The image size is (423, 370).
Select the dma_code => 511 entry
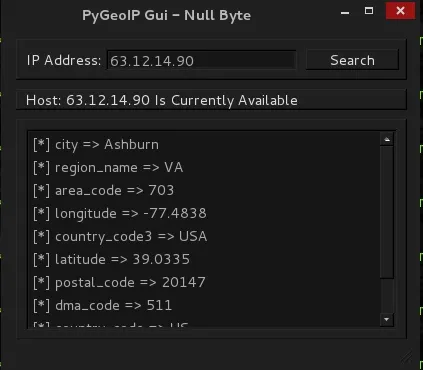tap(102, 306)
